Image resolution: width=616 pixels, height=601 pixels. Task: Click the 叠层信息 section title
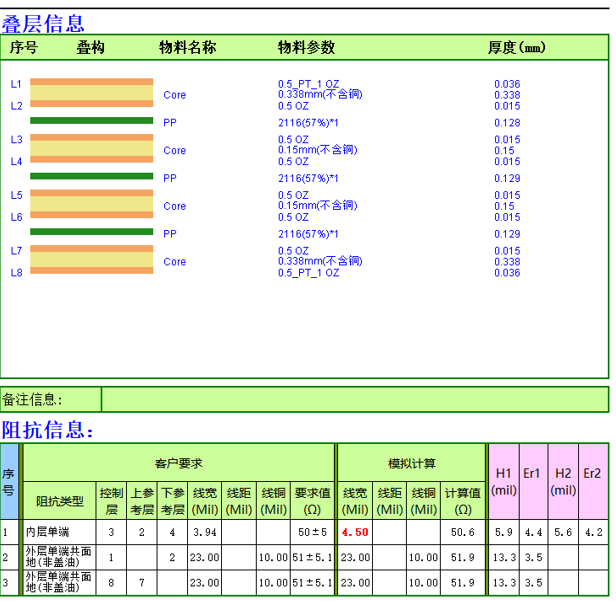43,23
